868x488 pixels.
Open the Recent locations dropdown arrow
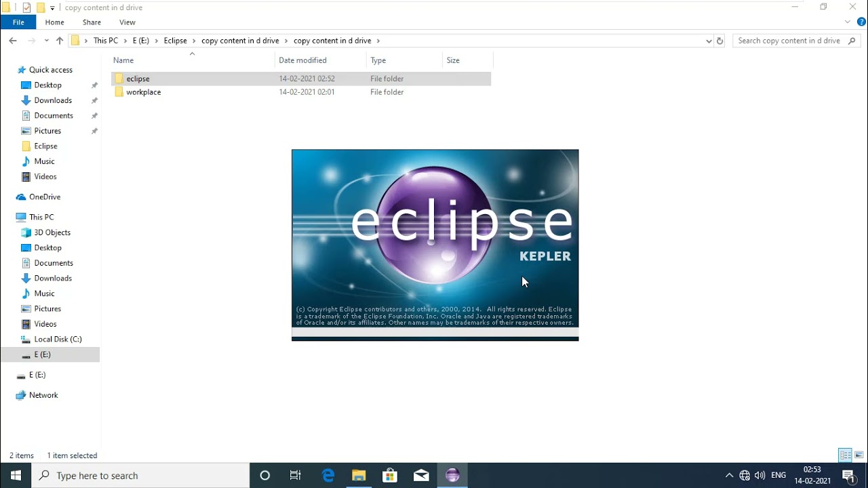click(x=47, y=41)
